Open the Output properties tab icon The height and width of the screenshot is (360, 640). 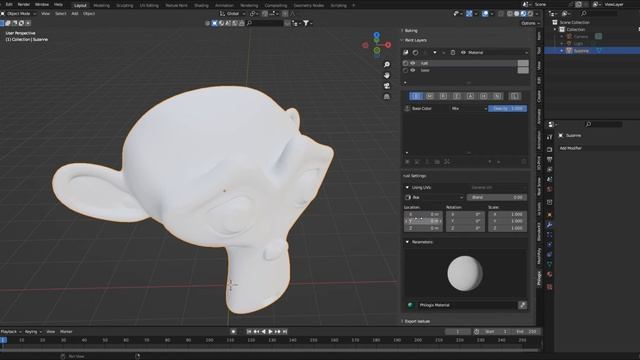pyautogui.click(x=549, y=159)
